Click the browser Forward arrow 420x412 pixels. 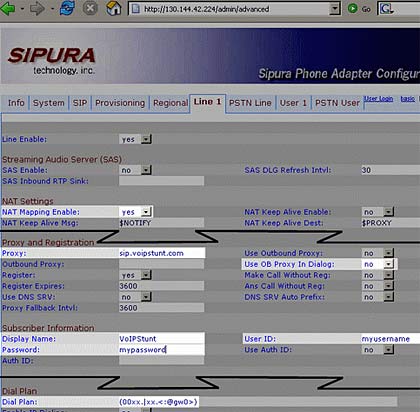pyautogui.click(x=37, y=9)
